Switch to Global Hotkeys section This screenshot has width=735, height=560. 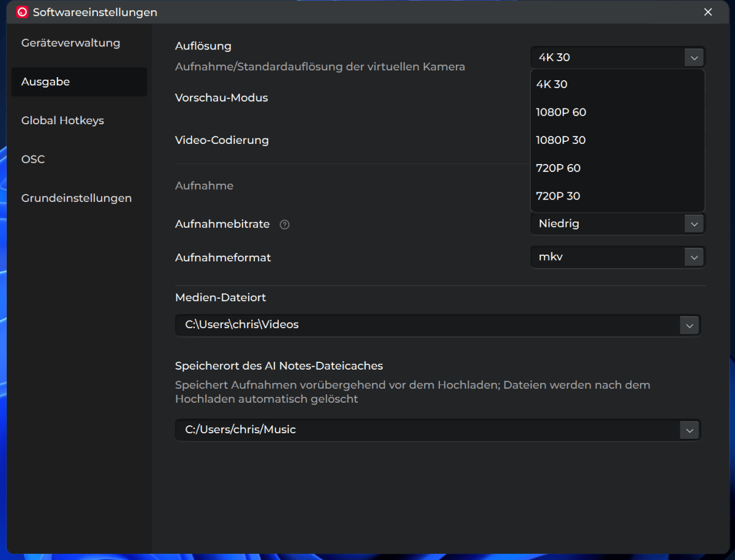(x=79, y=121)
